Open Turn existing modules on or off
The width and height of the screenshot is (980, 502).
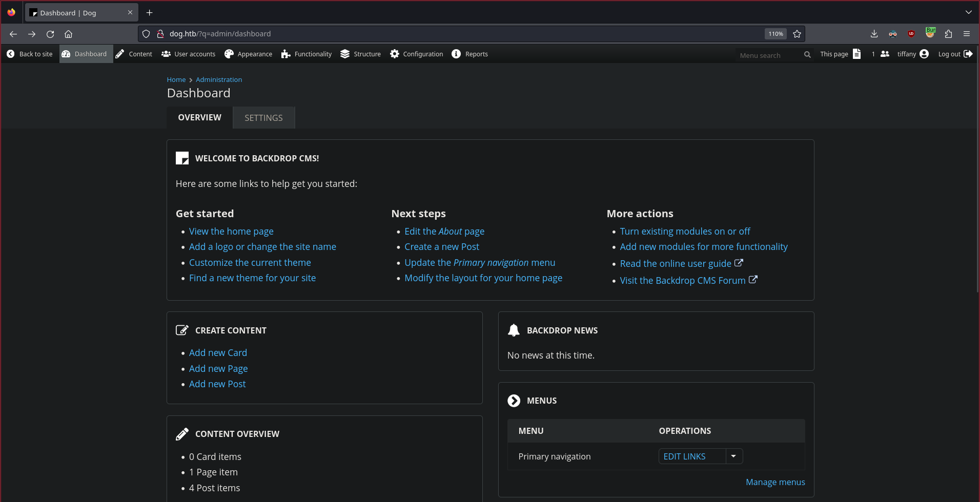[685, 232]
